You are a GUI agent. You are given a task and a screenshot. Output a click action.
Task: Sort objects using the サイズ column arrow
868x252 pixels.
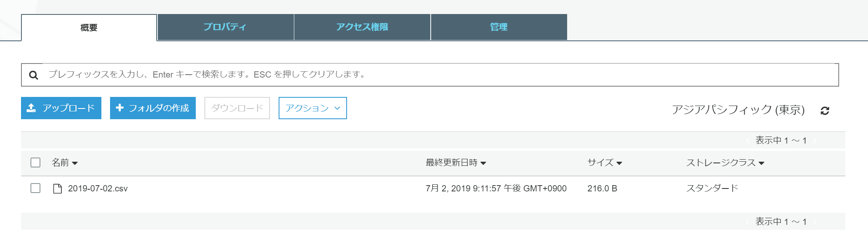(x=619, y=163)
